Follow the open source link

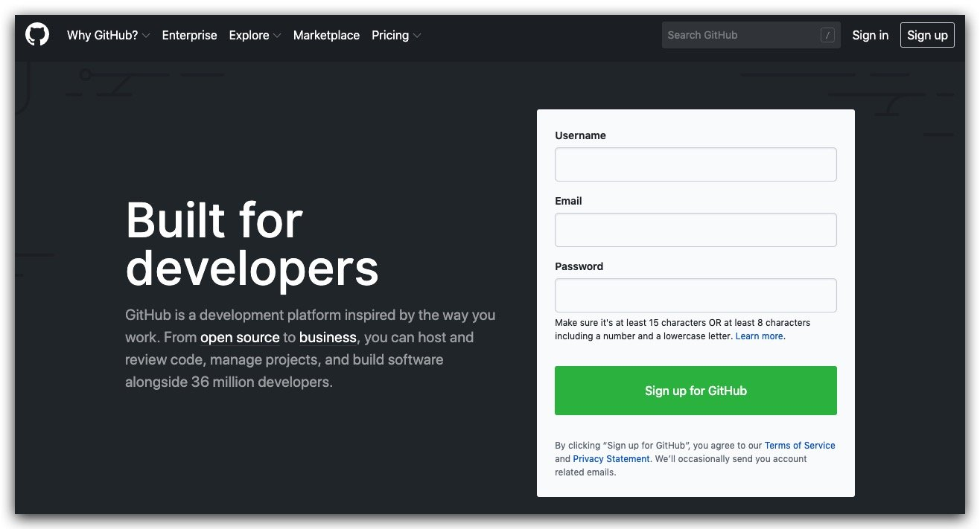tap(240, 338)
